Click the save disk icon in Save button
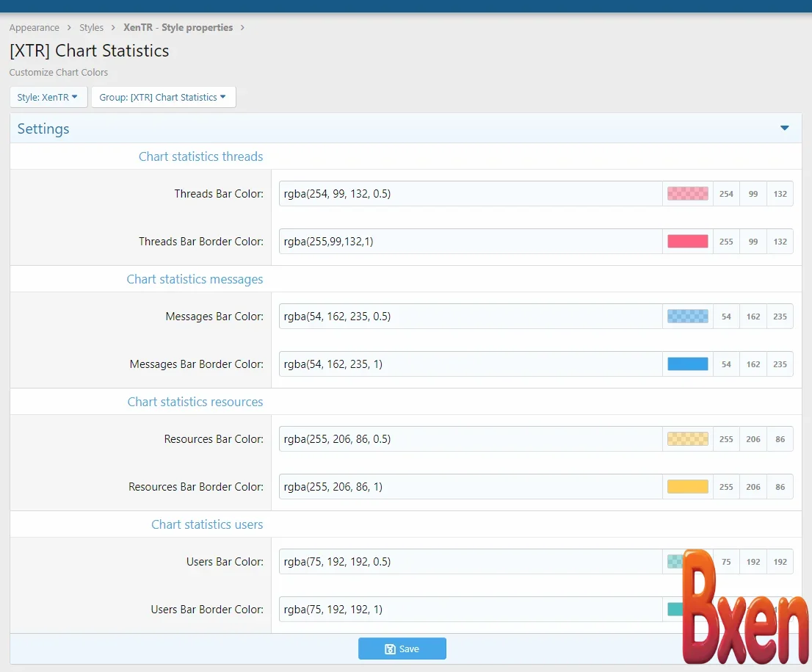 (390, 649)
